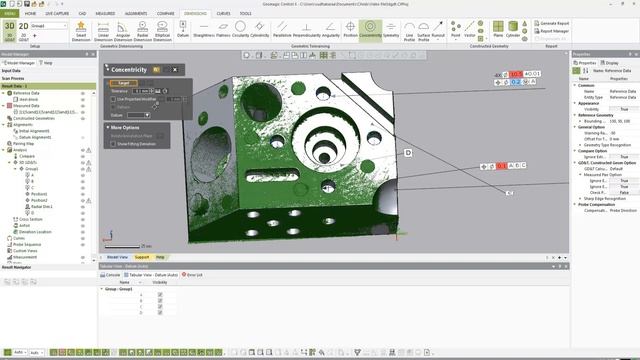The height and width of the screenshot is (360, 640).
Task: Open the ALIGNMENTS ribbon tab
Action: pos(136,13)
